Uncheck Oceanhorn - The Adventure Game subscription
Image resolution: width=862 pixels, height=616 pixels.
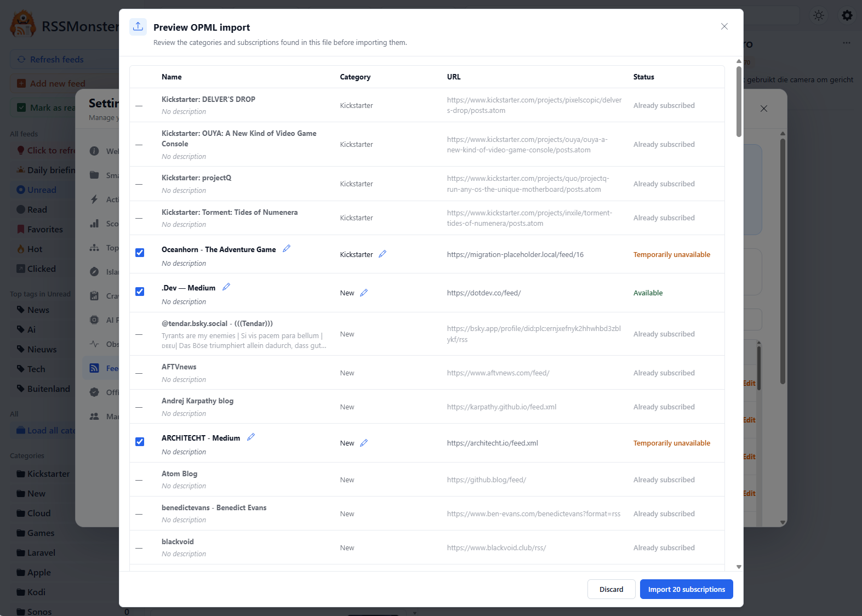(140, 253)
